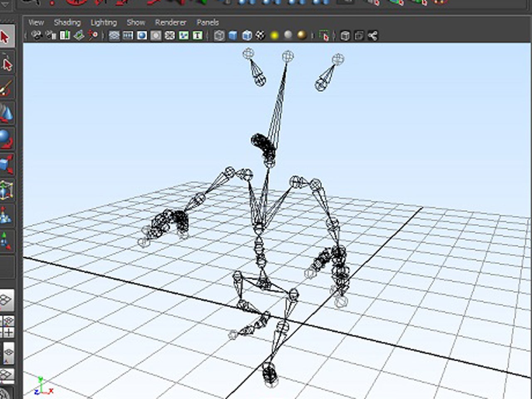Toggle the viewport grid display
Viewport: 532px width, 399px height.
pos(114,36)
